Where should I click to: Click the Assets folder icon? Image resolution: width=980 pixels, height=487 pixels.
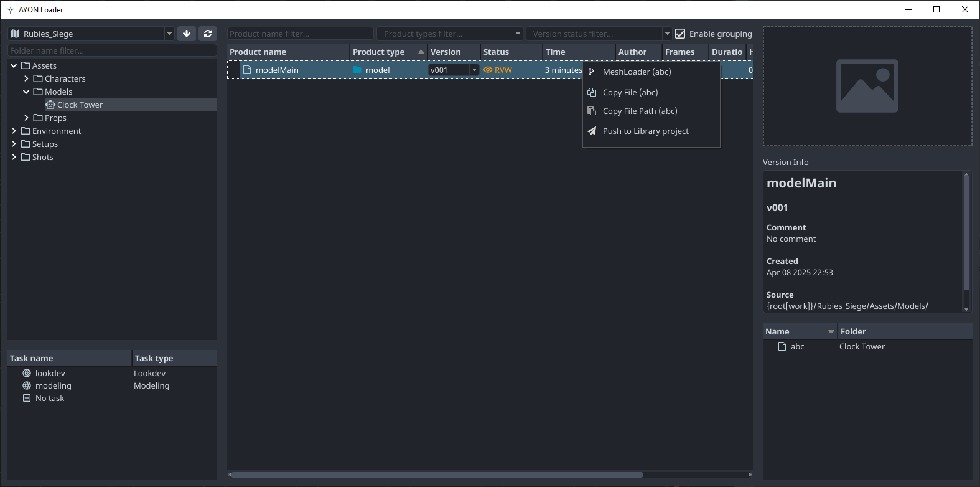tap(26, 65)
